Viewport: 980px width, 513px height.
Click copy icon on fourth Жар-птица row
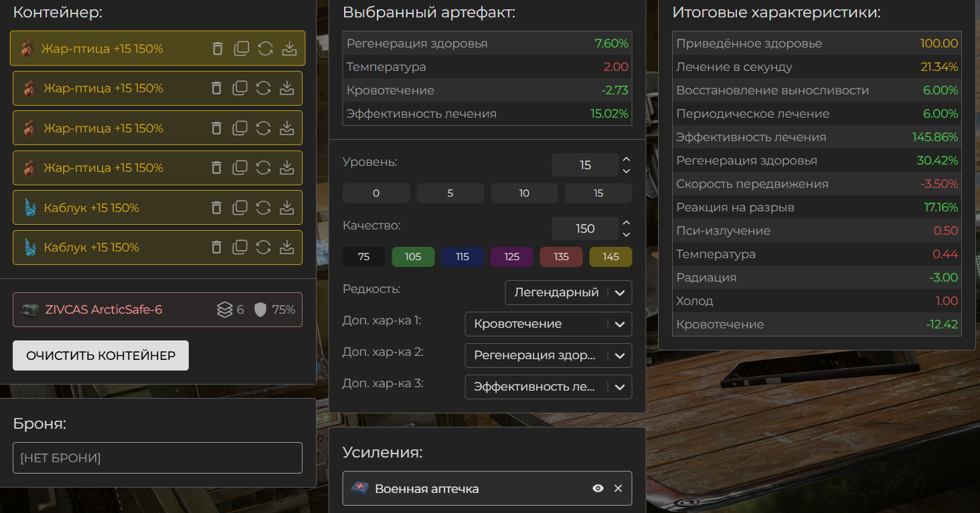coord(240,167)
